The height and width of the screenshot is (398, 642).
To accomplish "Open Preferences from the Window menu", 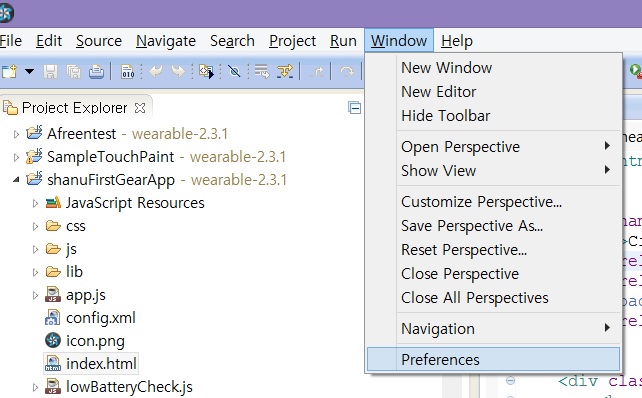I will click(493, 360).
